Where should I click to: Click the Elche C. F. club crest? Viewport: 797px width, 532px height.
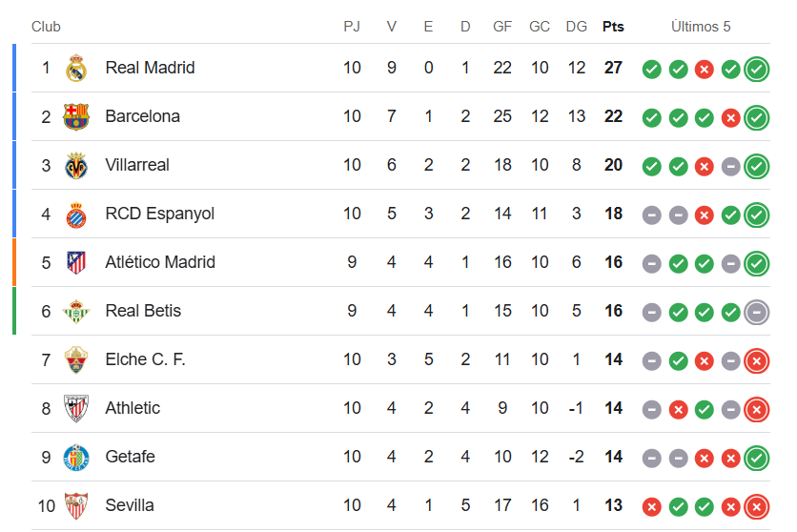click(x=76, y=359)
